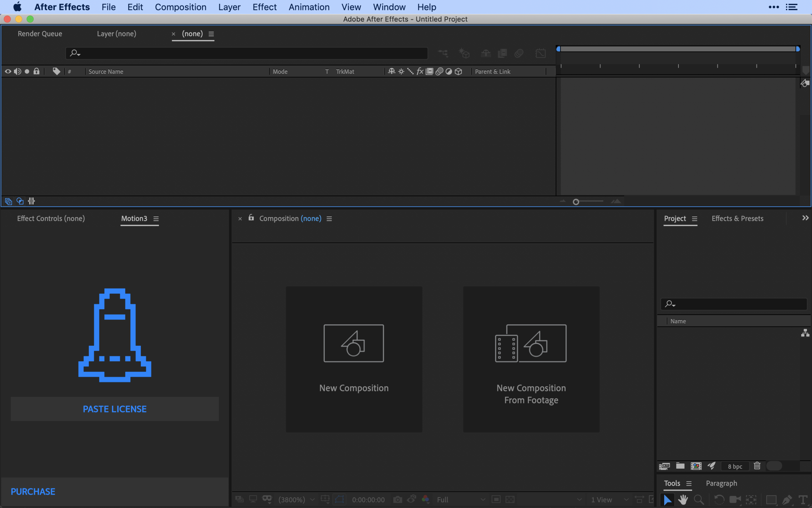Screen dimensions: 812x508
Task: Click Show Snapshot eye-camera icon
Action: coord(412,499)
